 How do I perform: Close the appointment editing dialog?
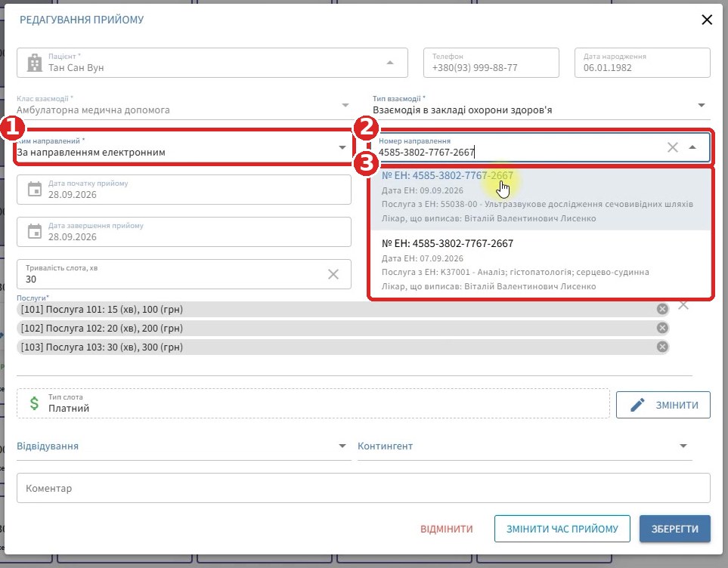[x=707, y=20]
